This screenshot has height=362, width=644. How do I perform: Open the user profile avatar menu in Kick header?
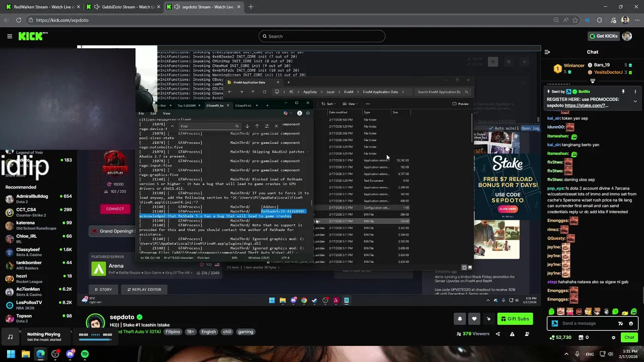click(627, 36)
